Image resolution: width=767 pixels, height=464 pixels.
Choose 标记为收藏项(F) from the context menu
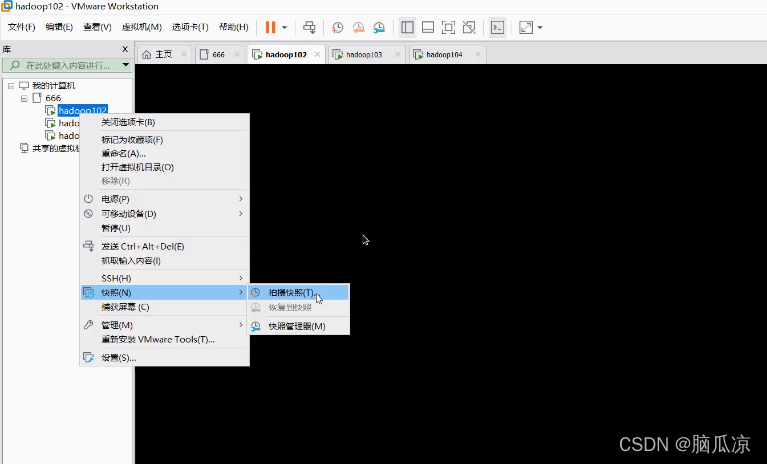(x=165, y=140)
